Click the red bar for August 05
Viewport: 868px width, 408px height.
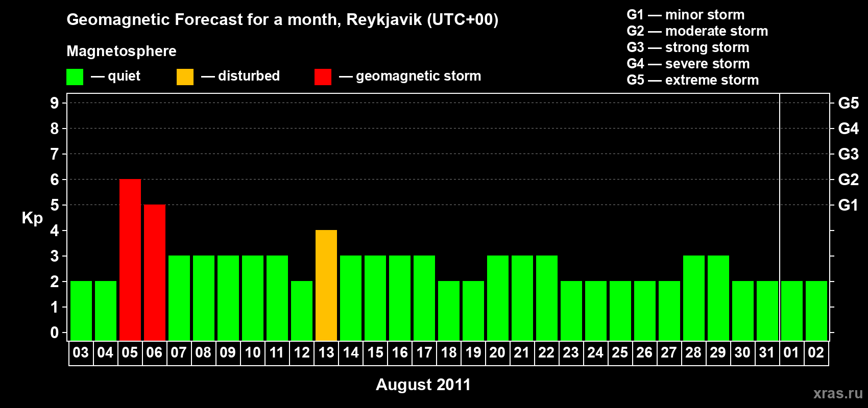point(130,260)
